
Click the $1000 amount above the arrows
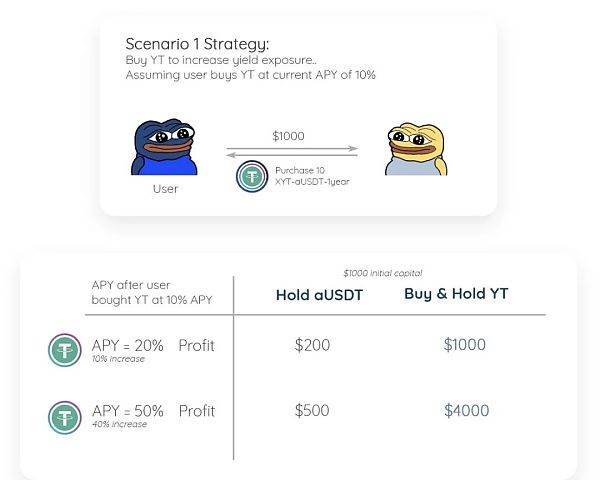289,136
